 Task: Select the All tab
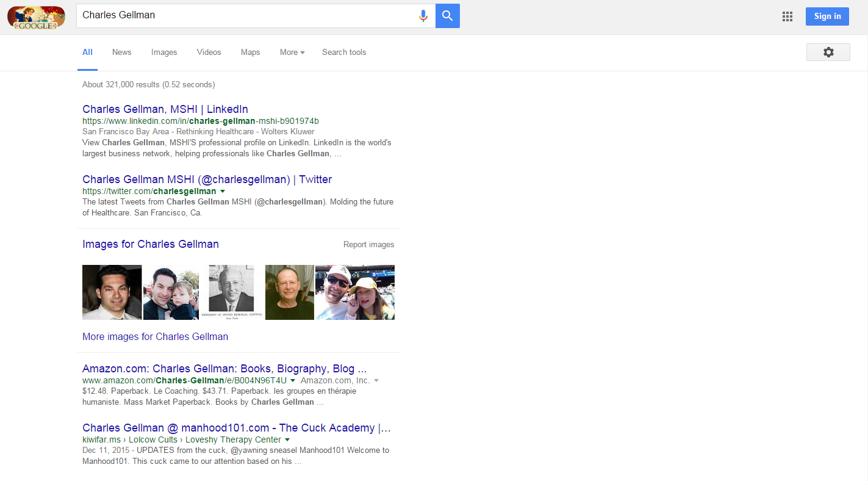87,52
